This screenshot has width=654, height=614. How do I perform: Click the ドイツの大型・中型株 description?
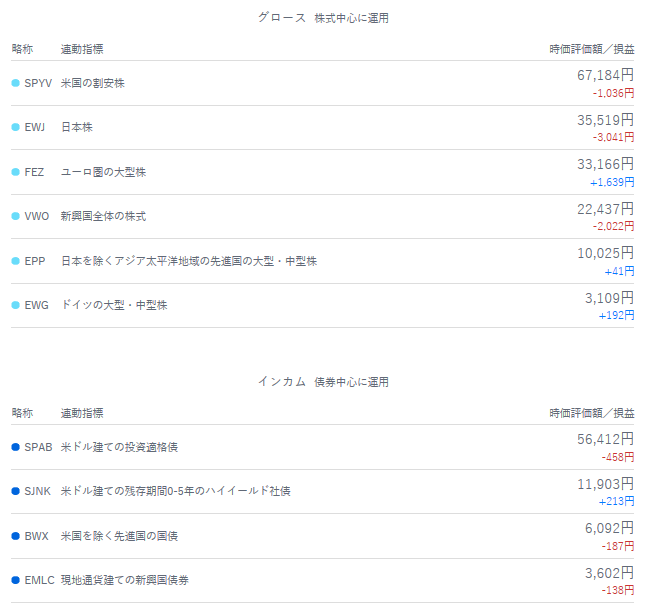[114, 305]
